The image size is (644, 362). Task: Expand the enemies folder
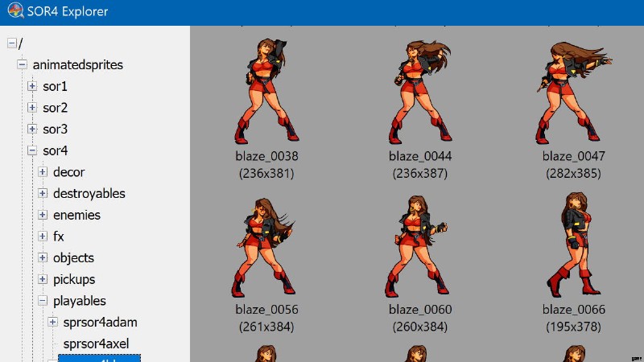pyautogui.click(x=43, y=215)
